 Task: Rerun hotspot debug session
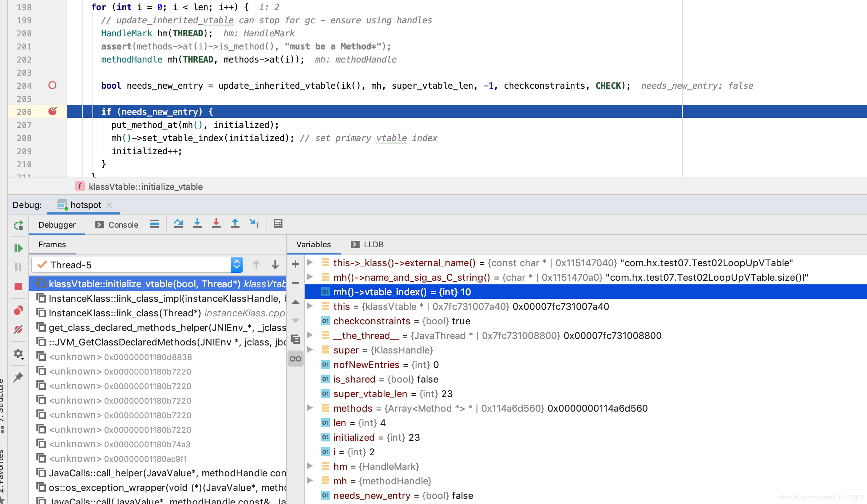(18, 225)
